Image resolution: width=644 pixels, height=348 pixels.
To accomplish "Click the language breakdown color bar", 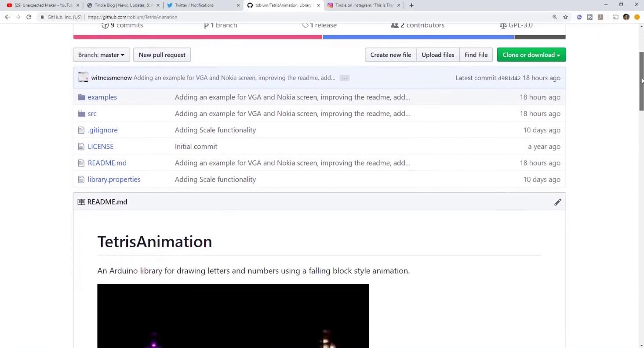I will coord(319,37).
